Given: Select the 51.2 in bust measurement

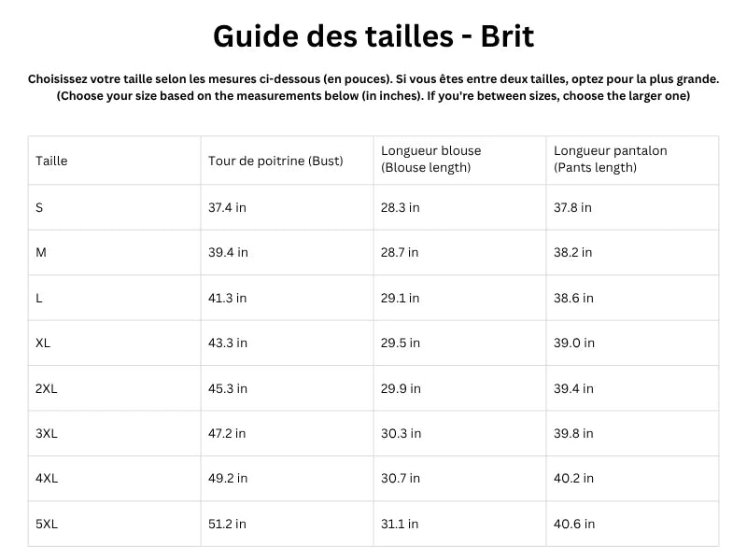Looking at the screenshot, I should (228, 524).
